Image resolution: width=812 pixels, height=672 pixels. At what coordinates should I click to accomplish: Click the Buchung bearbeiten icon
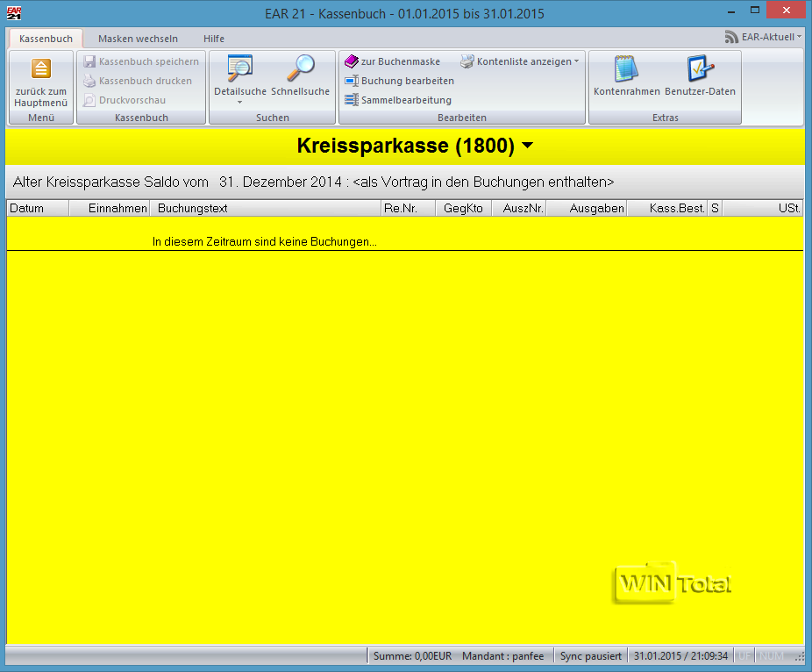click(352, 81)
